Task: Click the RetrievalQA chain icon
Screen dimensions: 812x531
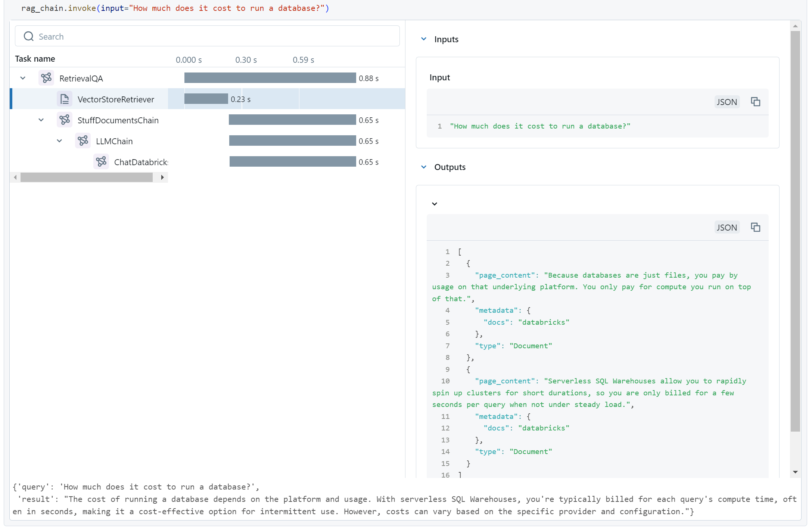Action: [46, 78]
